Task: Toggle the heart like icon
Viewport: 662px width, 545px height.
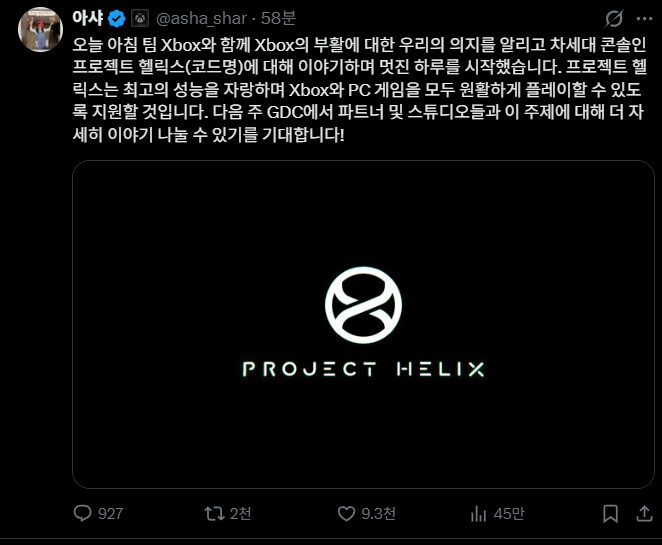Action: pyautogui.click(x=346, y=514)
